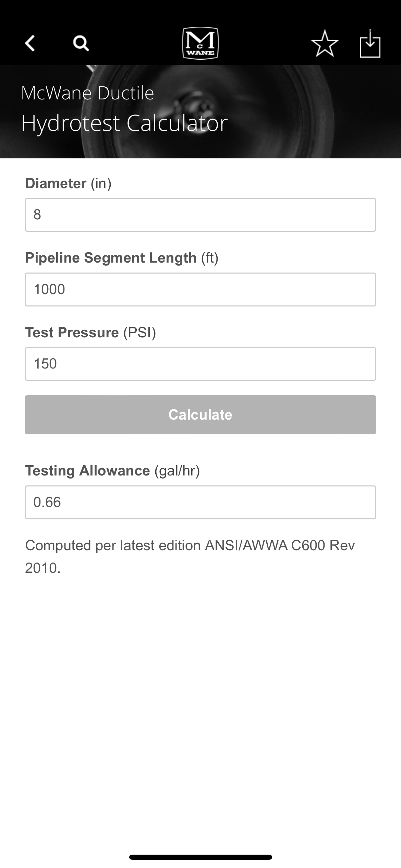The image size is (401, 868).
Task: Click the Test Pressure (PSI) label
Action: [x=90, y=333]
